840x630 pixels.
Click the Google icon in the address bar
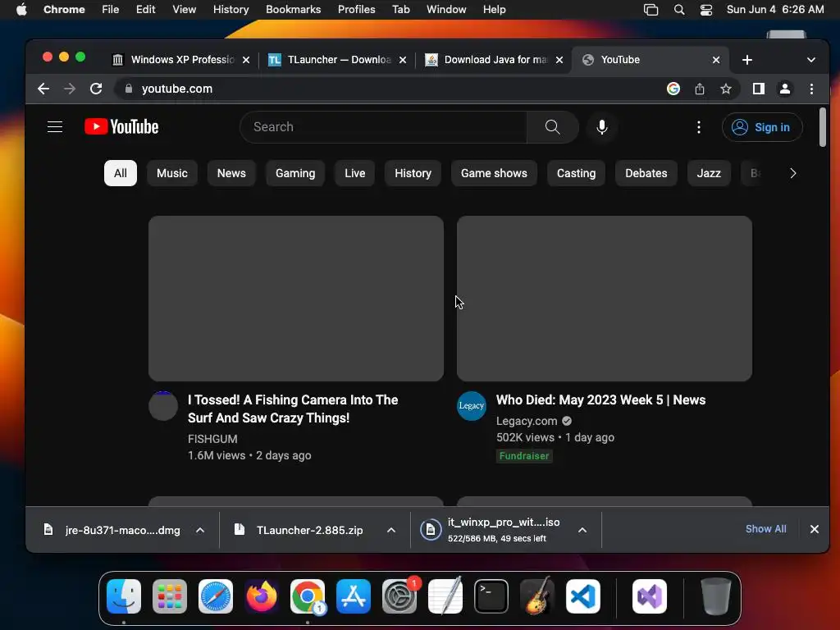tap(673, 89)
